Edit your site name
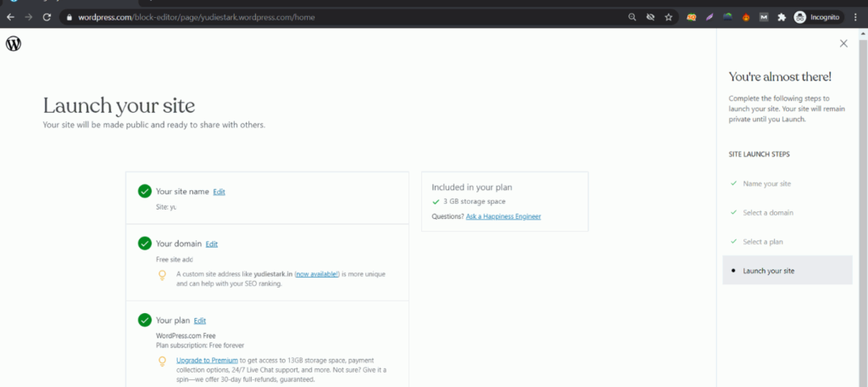Viewport: 868px width, 387px height. 220,192
